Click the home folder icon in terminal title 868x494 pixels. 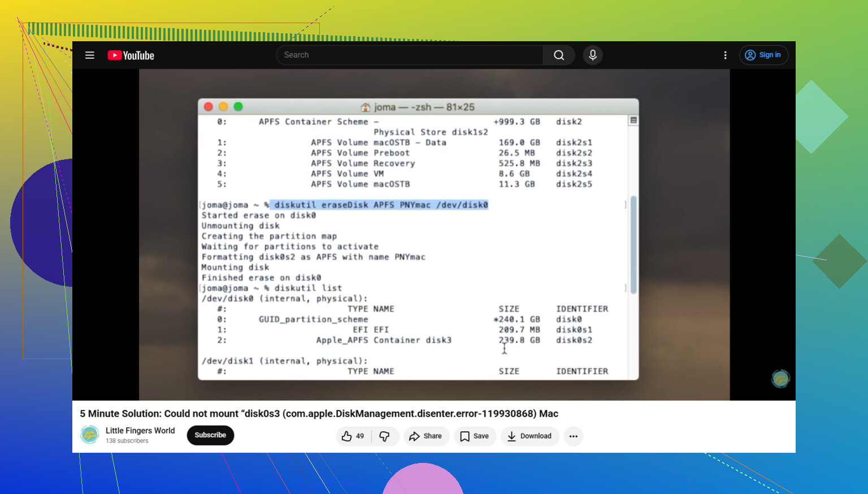click(x=366, y=107)
